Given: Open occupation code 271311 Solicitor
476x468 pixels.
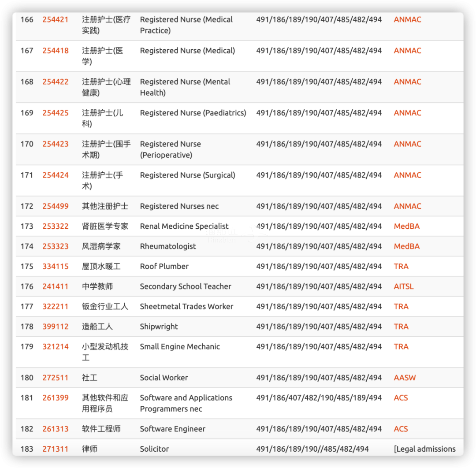Looking at the screenshot, I should tap(56, 449).
